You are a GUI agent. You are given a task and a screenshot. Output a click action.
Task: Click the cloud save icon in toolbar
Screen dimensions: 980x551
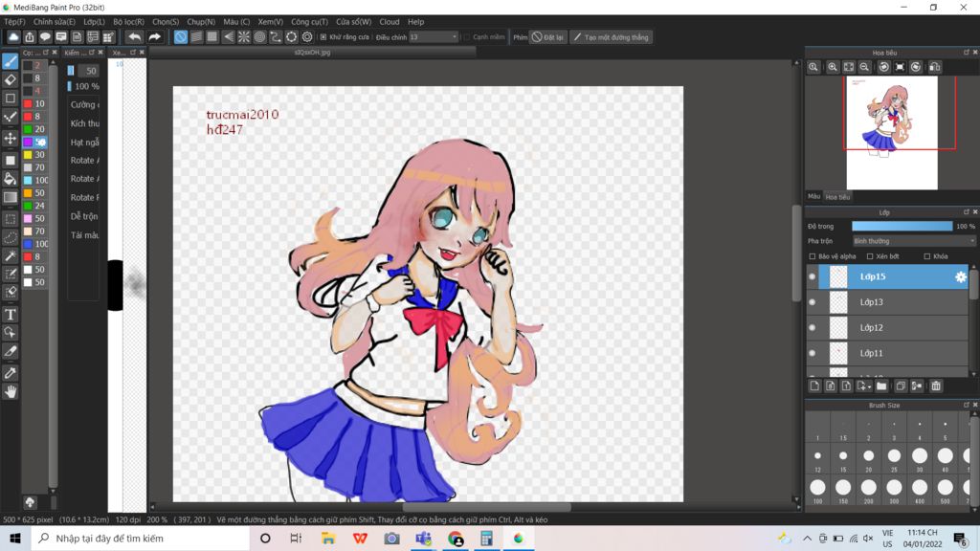[13, 37]
